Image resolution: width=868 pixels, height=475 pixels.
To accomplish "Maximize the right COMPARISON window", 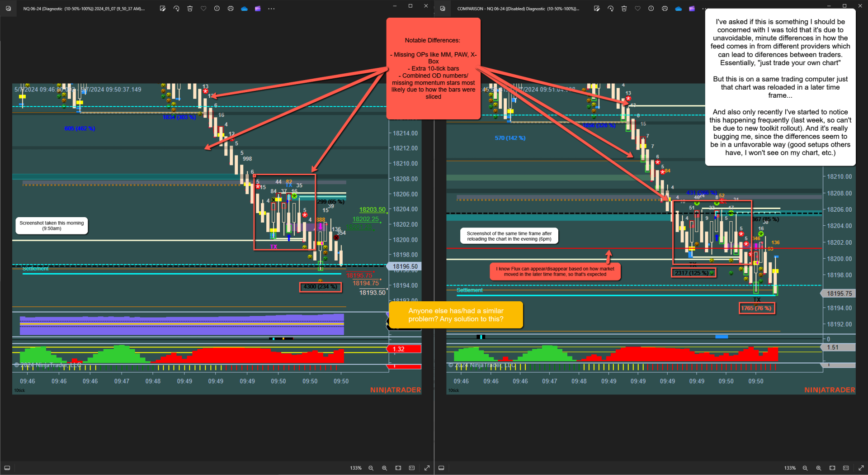I will tap(844, 6).
